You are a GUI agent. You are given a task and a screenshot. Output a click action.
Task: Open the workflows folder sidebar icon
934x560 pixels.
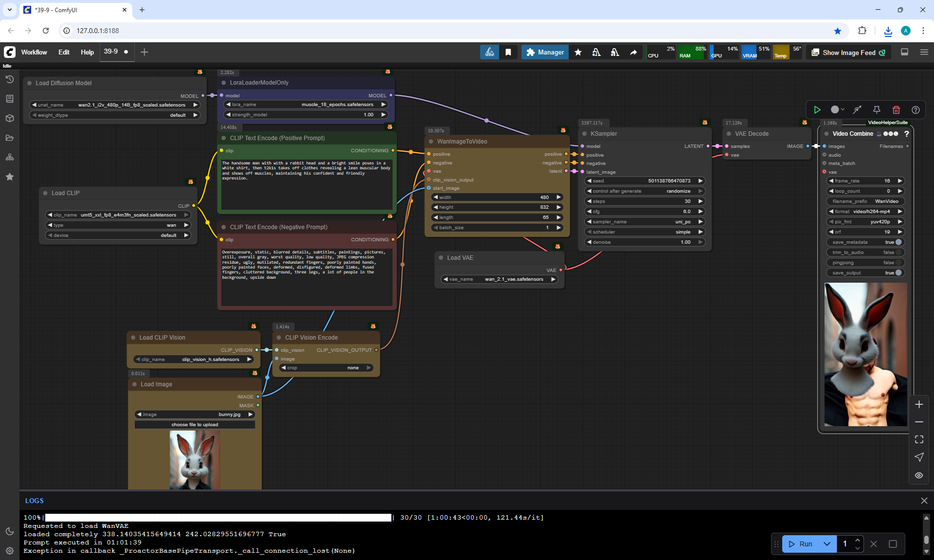click(10, 138)
